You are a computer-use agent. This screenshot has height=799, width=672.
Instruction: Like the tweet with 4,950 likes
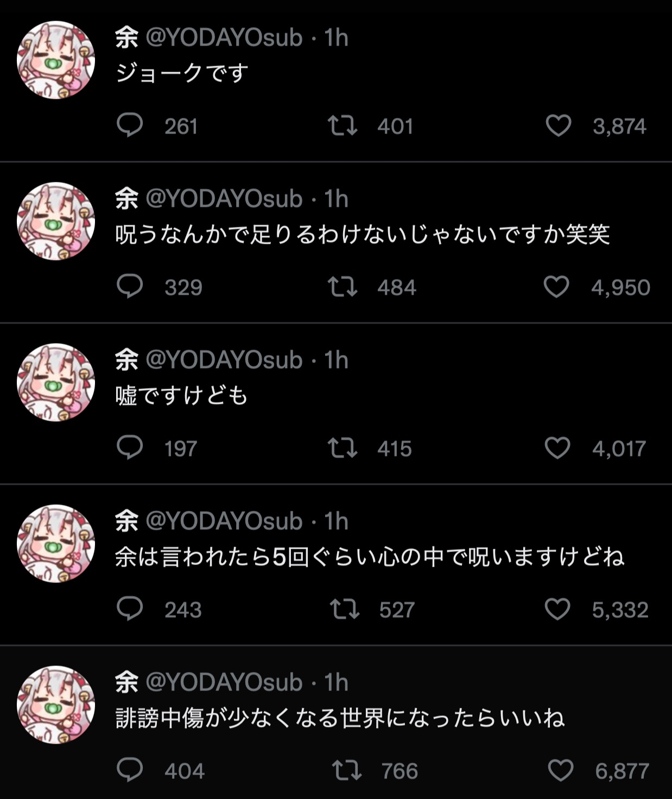point(556,287)
